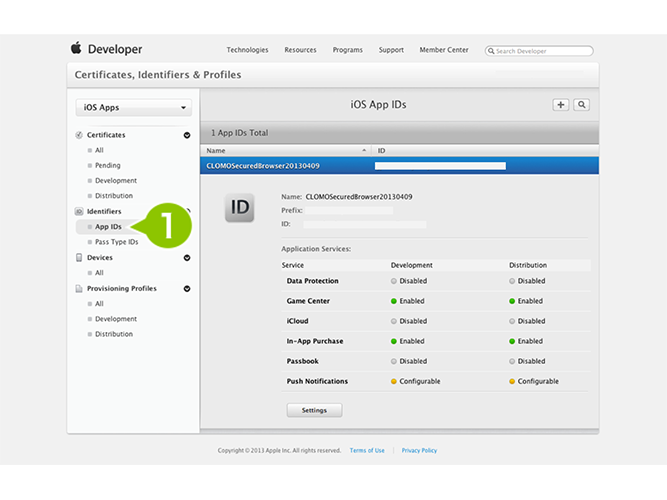This screenshot has width=667, height=500.
Task: Click the Developer home link
Action: point(115,49)
